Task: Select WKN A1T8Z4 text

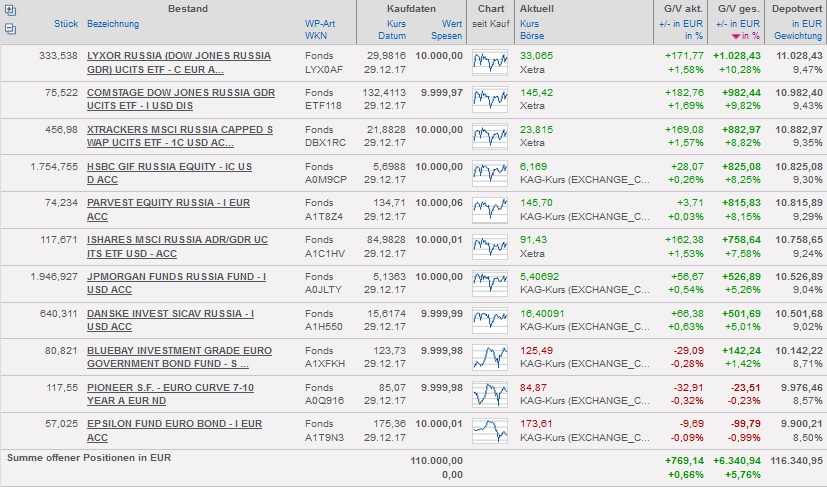Action: tap(323, 216)
